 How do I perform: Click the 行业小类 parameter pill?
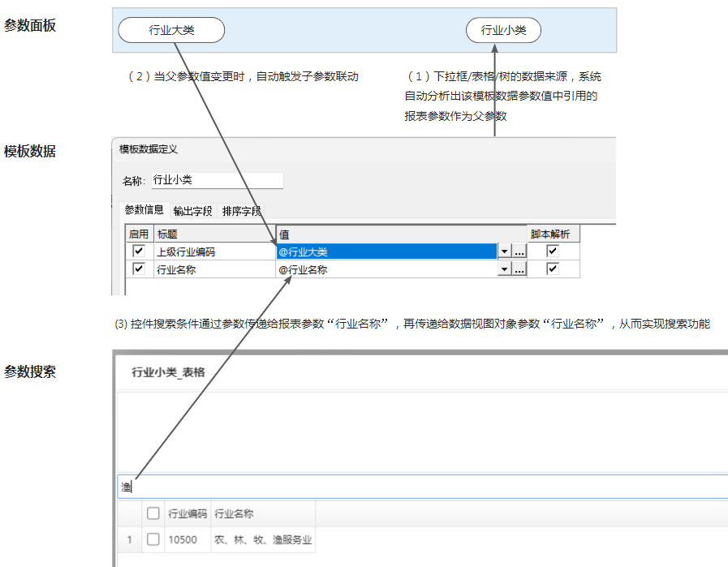pyautogui.click(x=503, y=31)
